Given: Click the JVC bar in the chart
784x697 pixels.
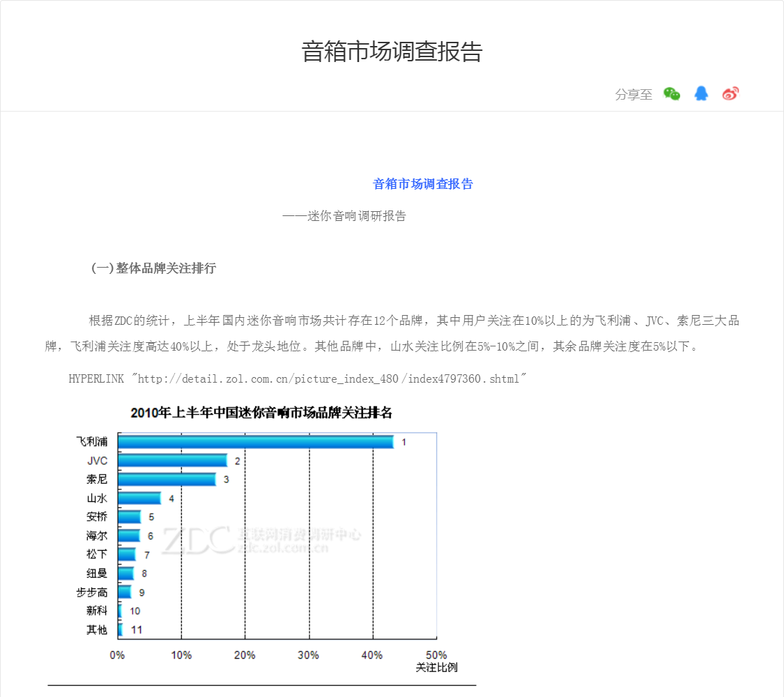Looking at the screenshot, I should tap(172, 461).
